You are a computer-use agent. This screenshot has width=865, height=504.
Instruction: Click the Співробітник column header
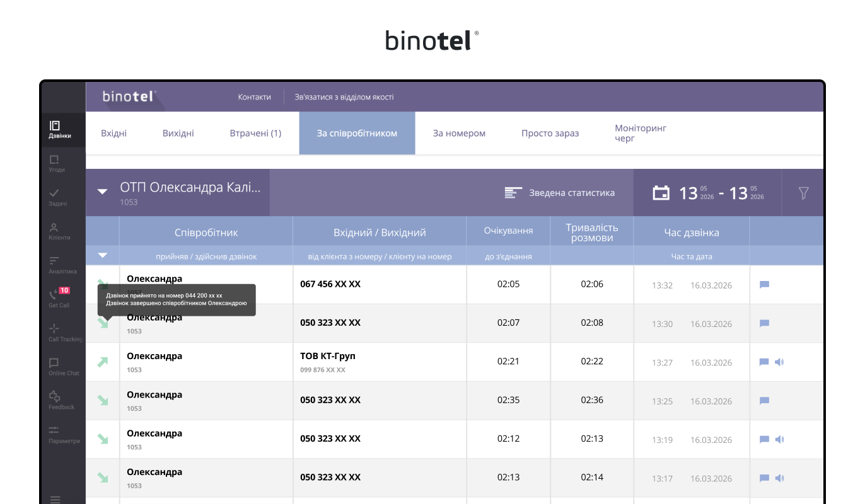pyautogui.click(x=206, y=232)
